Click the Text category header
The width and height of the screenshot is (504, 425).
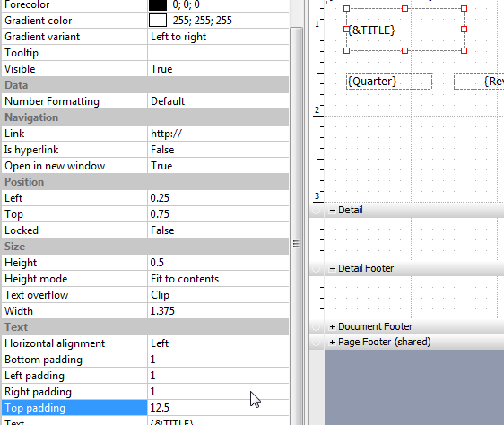click(x=145, y=327)
